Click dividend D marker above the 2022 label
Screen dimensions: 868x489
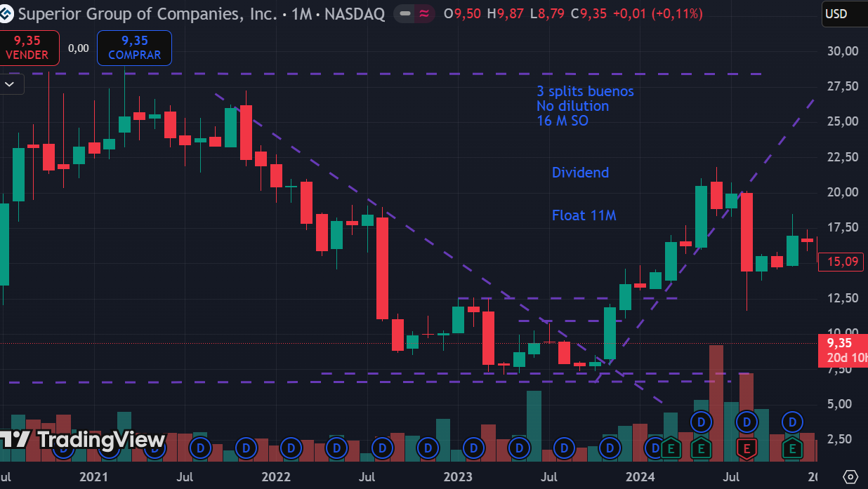(291, 447)
